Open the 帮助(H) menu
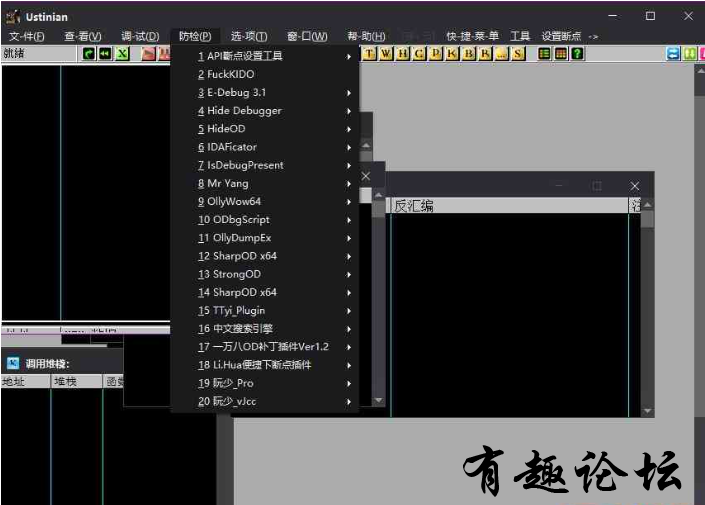 click(x=366, y=36)
